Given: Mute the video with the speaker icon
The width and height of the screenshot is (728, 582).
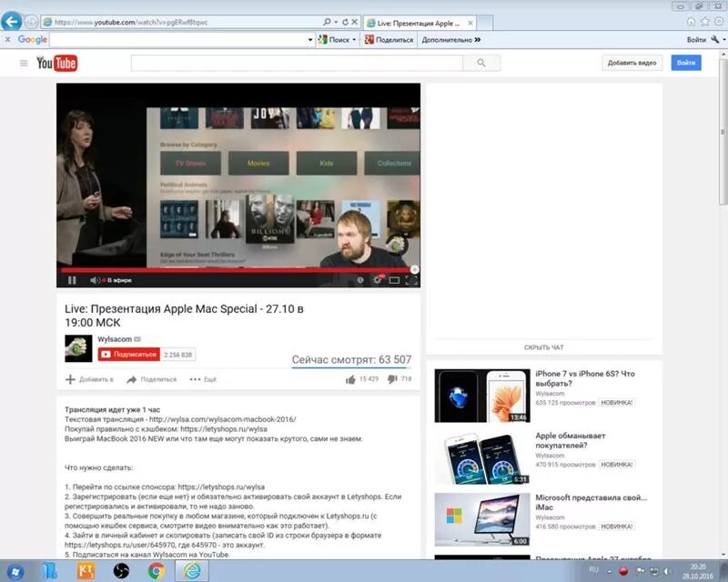Looking at the screenshot, I should pyautogui.click(x=95, y=280).
